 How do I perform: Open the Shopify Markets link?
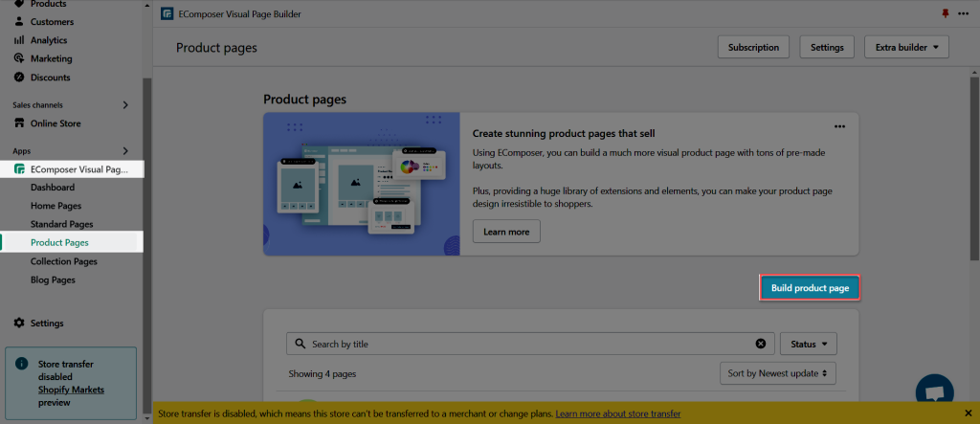(71, 390)
